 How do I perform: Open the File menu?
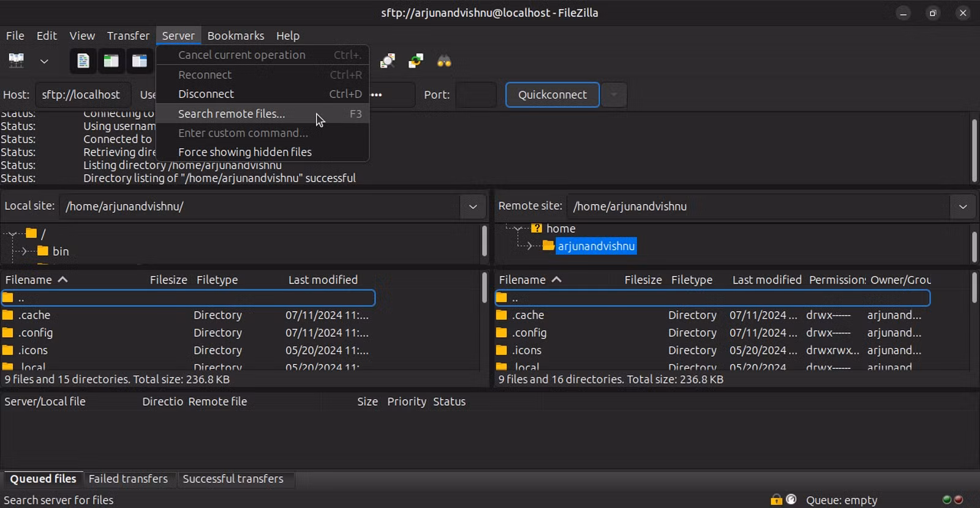pos(15,35)
